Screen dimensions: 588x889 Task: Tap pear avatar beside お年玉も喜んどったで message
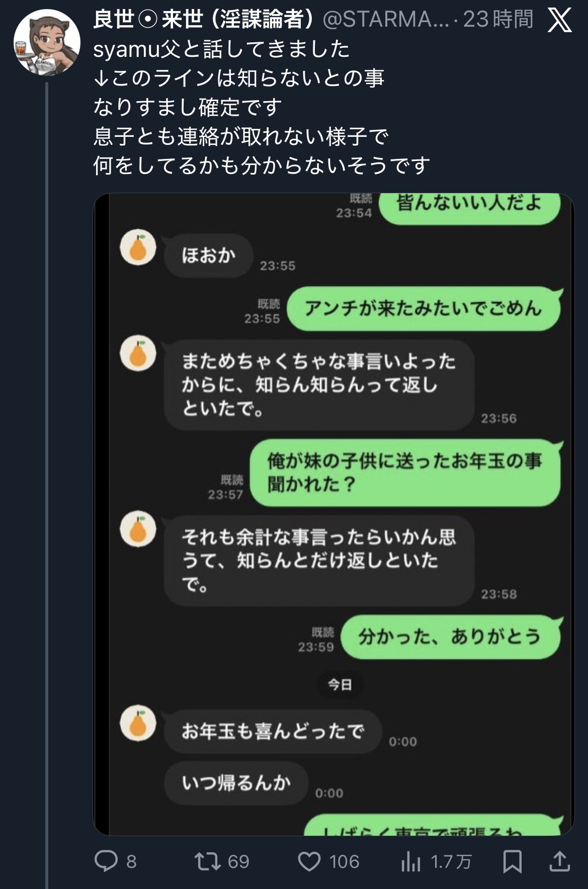[138, 723]
